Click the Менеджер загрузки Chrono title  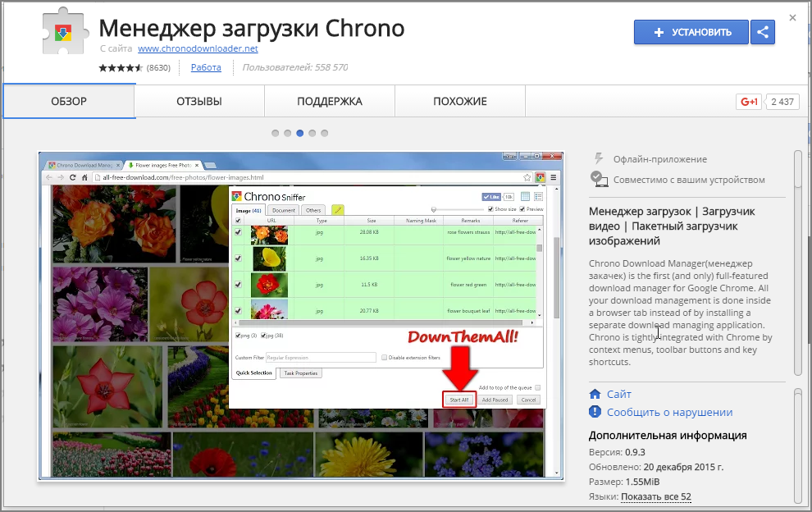pos(252,28)
